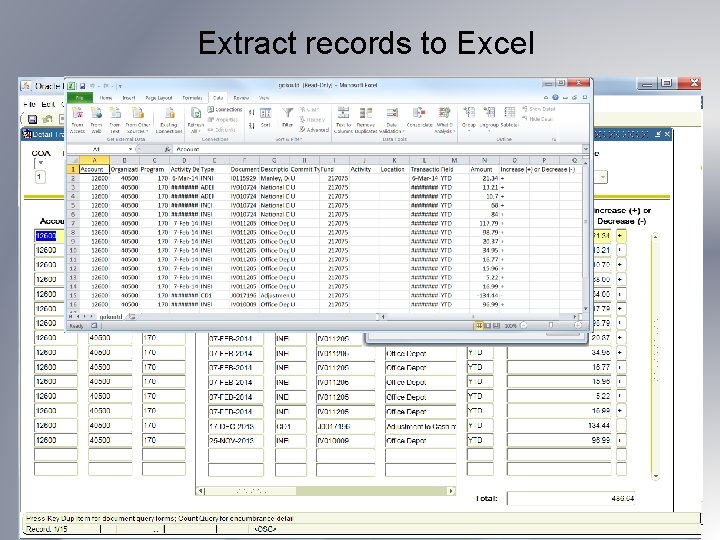Open Existing Connections in Excel ribbon
The image size is (720, 540).
tap(169, 119)
